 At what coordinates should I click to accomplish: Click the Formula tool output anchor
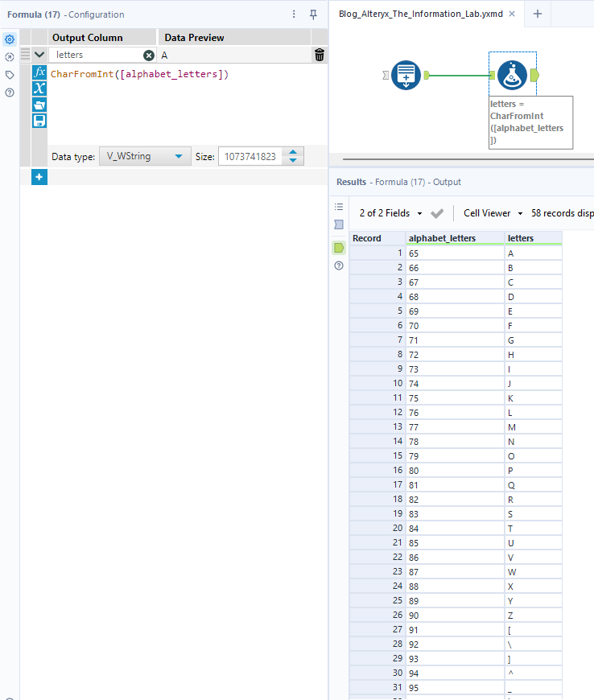534,76
